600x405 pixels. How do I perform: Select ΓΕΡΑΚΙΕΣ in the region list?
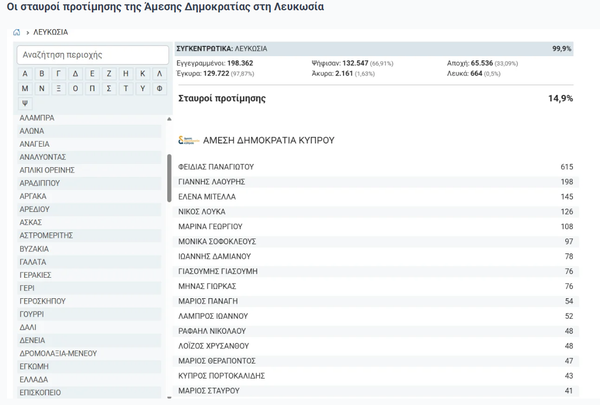[90, 275]
